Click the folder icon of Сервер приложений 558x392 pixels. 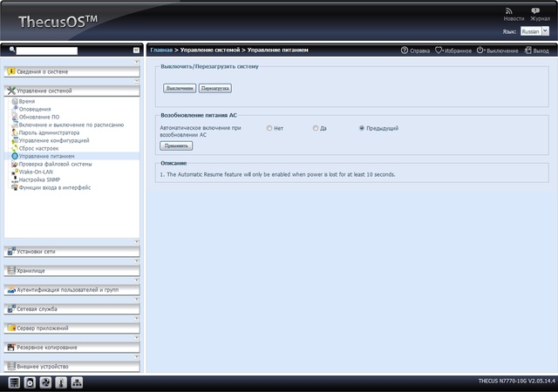coord(11,328)
